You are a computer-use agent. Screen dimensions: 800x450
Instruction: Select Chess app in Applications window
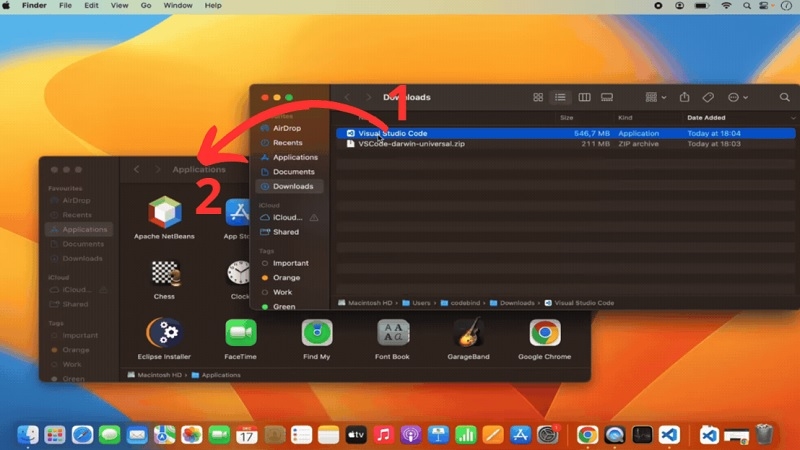(x=164, y=279)
